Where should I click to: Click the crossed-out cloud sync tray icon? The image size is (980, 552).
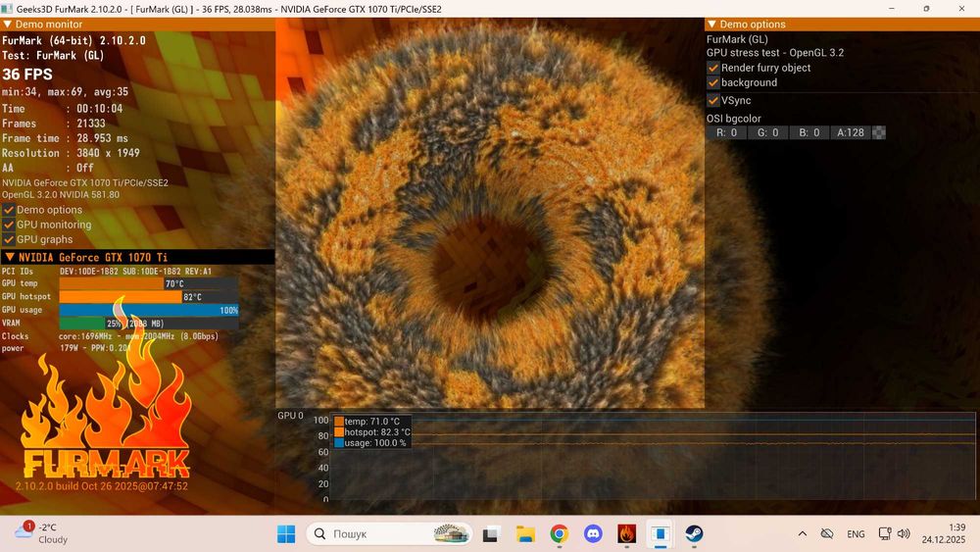pyautogui.click(x=827, y=534)
